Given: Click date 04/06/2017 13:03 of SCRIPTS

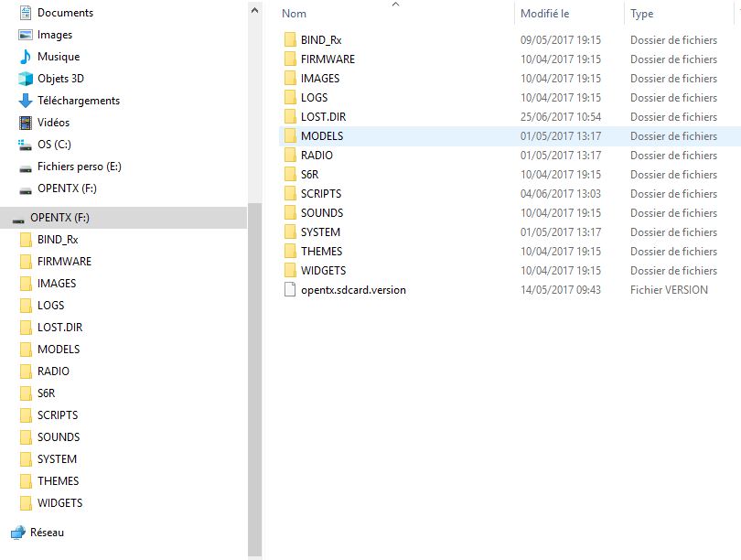Looking at the screenshot, I should coord(561,194).
